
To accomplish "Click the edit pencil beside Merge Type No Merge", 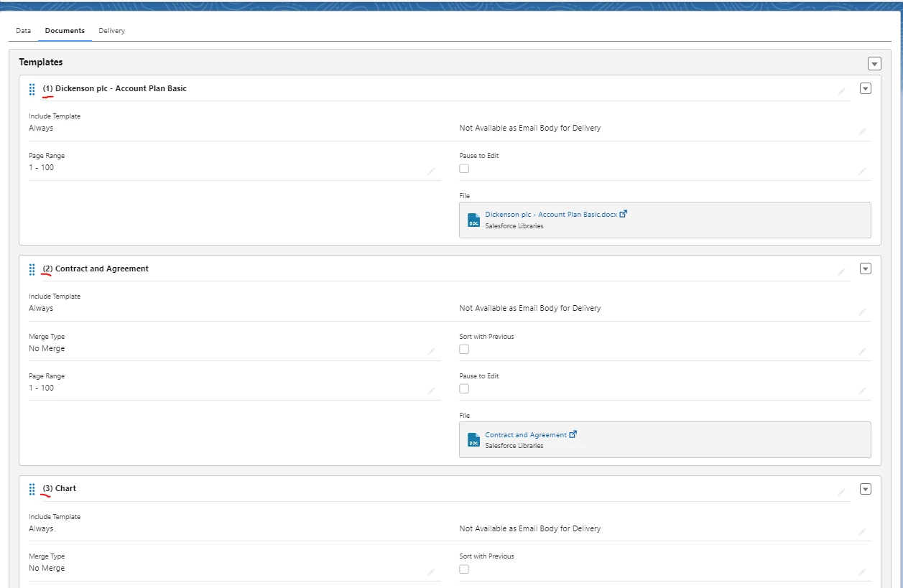I will click(x=432, y=351).
